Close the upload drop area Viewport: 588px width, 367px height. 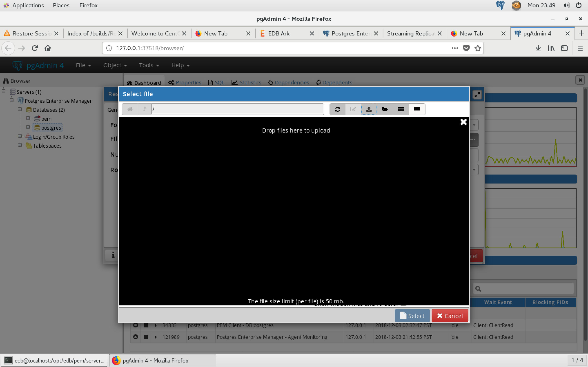[463, 122]
